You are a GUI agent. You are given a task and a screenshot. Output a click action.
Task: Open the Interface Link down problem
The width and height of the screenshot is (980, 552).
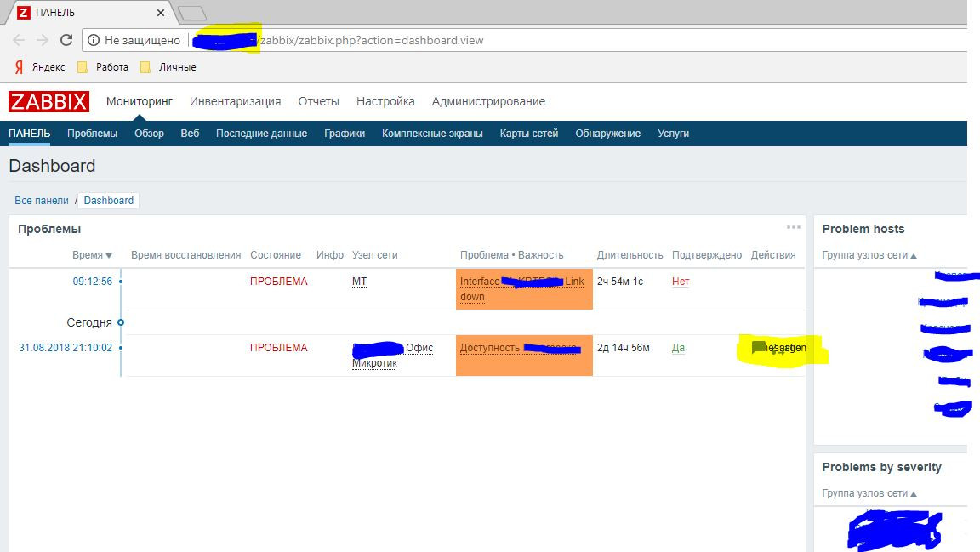coord(522,289)
